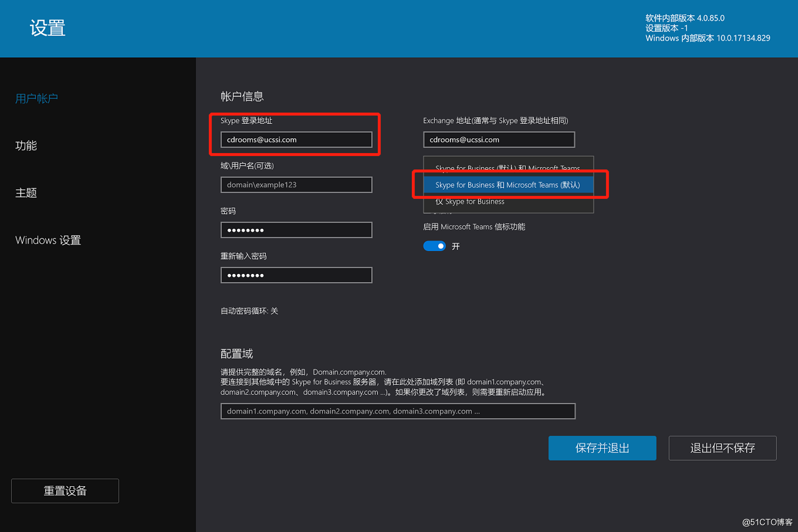Click the 重置设备 button
798x532 pixels.
click(65, 491)
